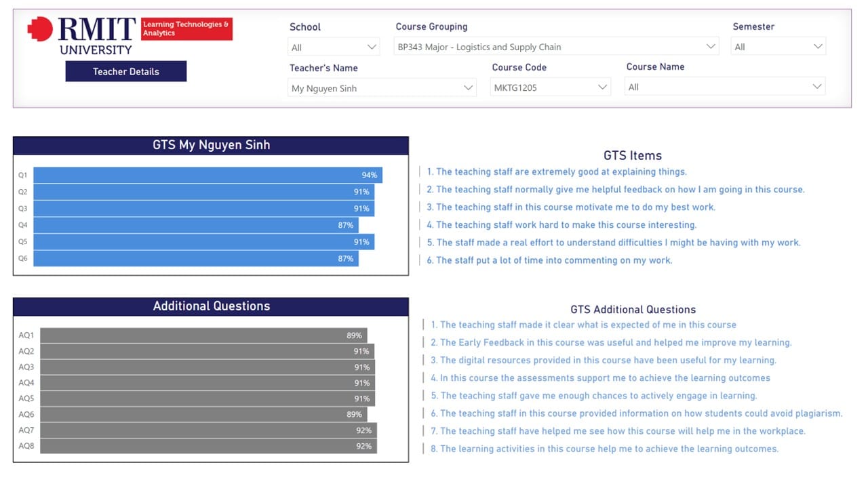868x488 pixels.
Task: Click the RMIT University logo
Action: pyautogui.click(x=81, y=35)
